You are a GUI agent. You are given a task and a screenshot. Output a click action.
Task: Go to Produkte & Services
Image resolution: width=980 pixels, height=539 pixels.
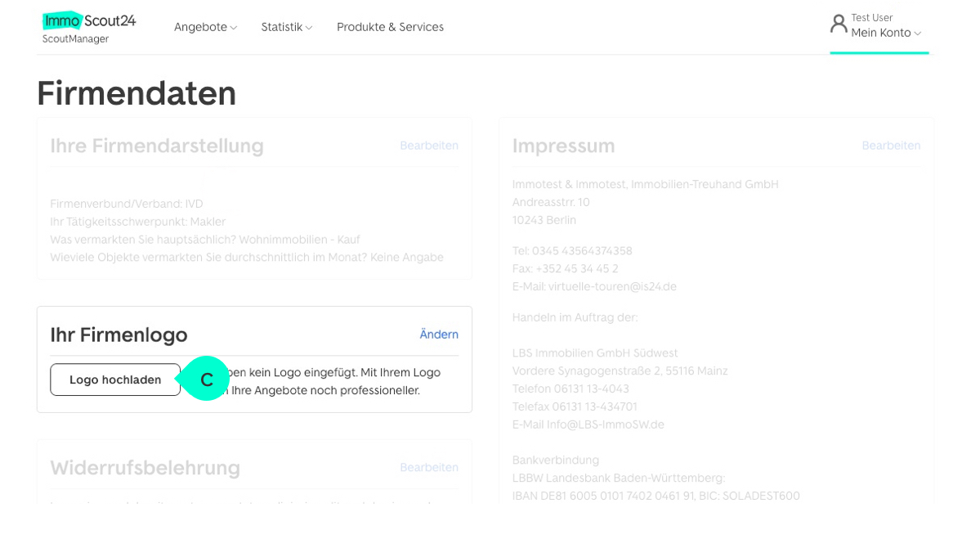[x=390, y=27]
